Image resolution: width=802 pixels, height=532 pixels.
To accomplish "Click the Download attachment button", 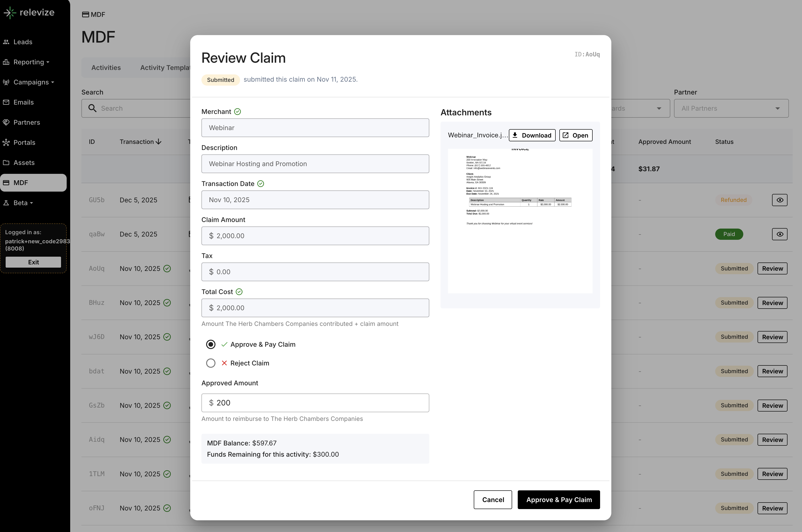I will point(532,135).
